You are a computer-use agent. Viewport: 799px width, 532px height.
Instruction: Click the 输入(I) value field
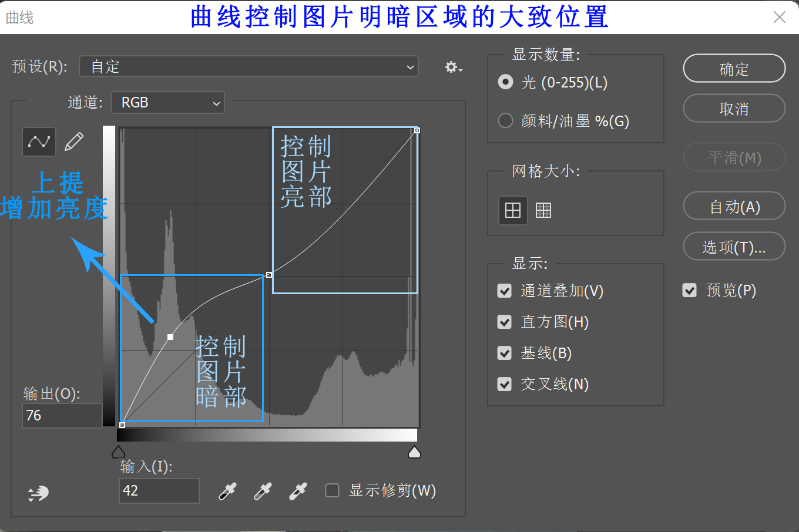tap(159, 491)
